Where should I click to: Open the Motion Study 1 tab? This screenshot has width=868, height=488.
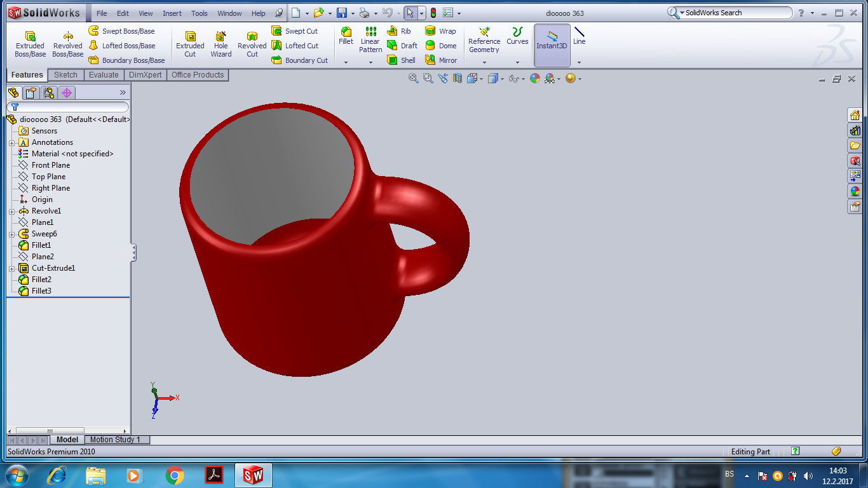tap(115, 440)
